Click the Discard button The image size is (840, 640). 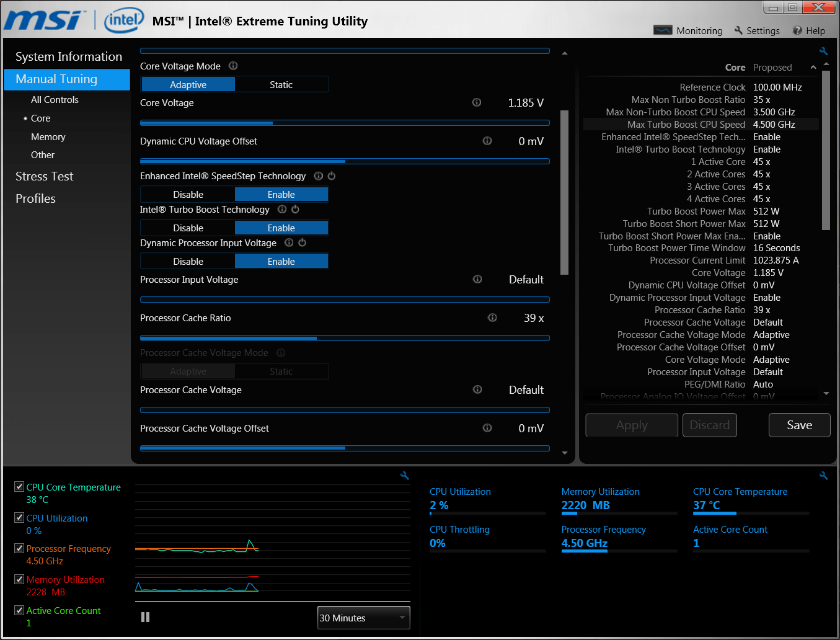click(x=710, y=425)
